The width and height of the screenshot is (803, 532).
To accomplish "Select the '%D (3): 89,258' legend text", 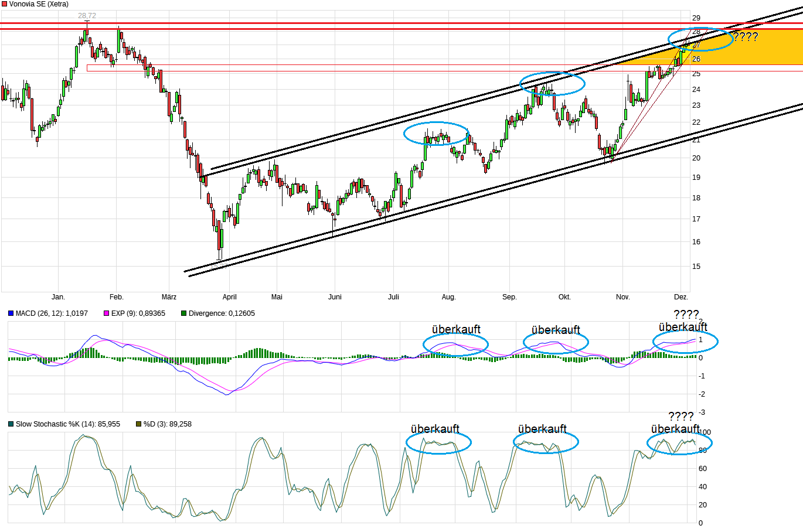I will (168, 424).
